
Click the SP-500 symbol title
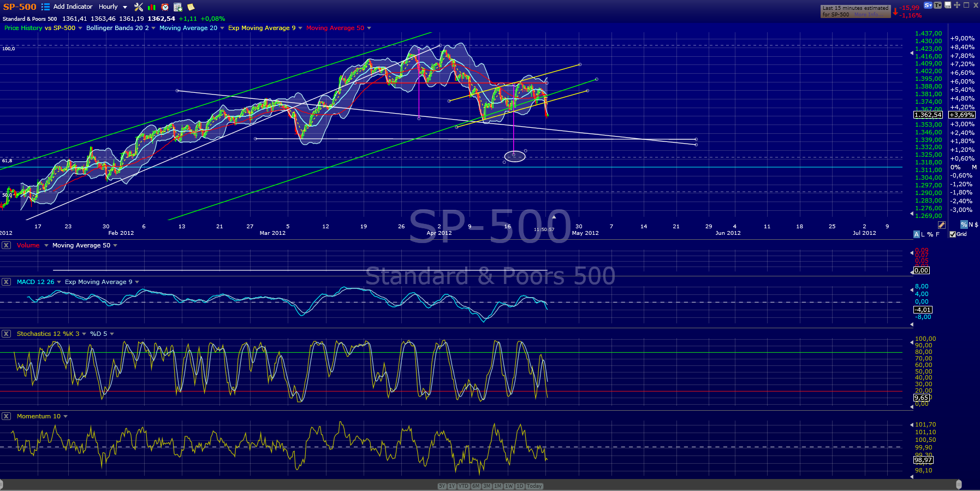click(x=20, y=7)
